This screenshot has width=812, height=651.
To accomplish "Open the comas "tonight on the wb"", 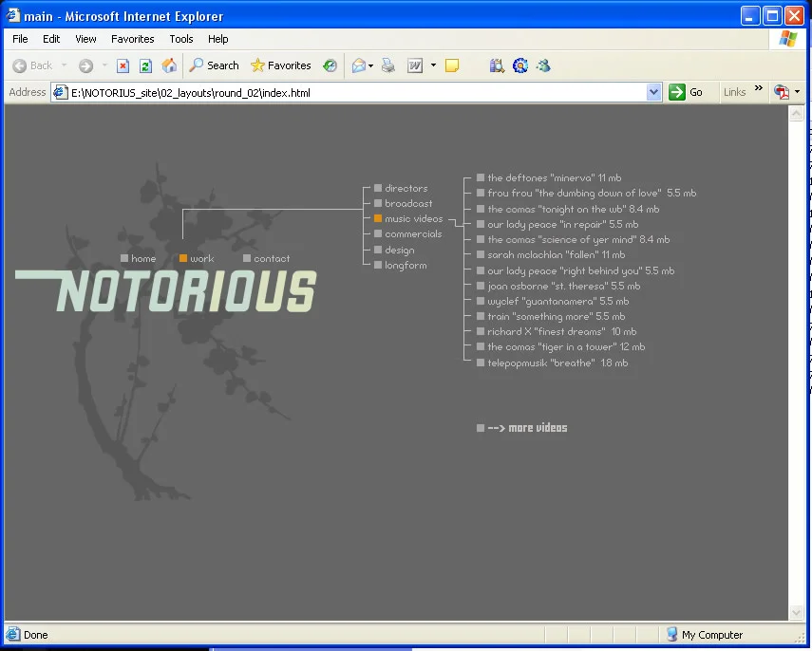I will 568,209.
